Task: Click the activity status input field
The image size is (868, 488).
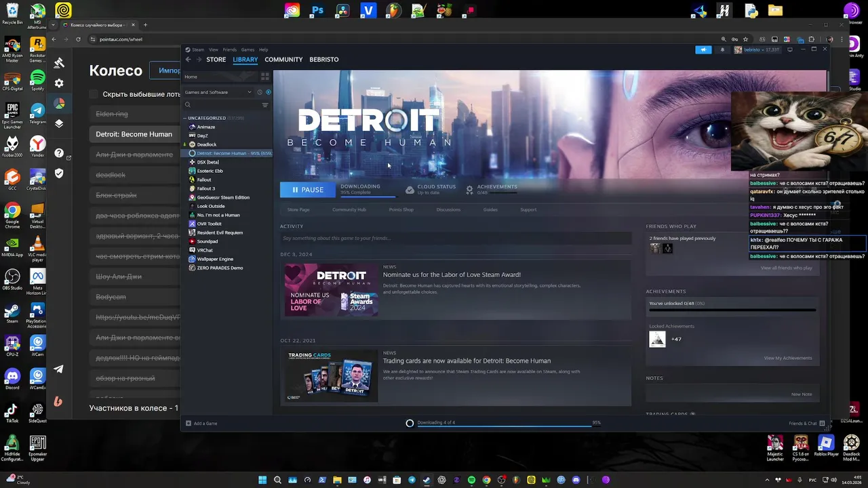Action: click(456, 239)
